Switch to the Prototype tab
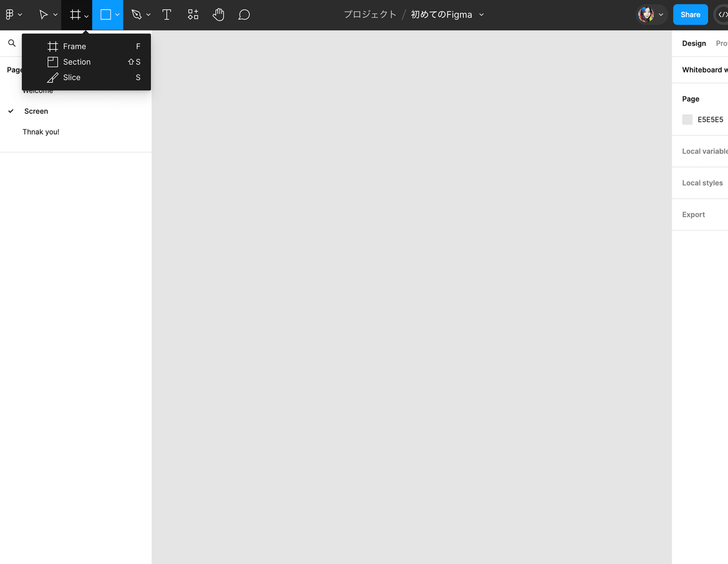The width and height of the screenshot is (728, 564). click(x=722, y=43)
